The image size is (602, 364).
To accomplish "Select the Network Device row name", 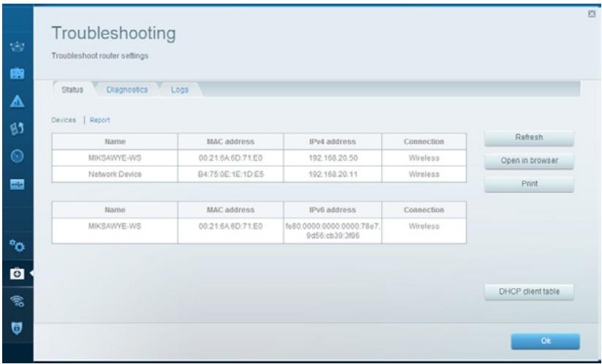I will [x=115, y=174].
